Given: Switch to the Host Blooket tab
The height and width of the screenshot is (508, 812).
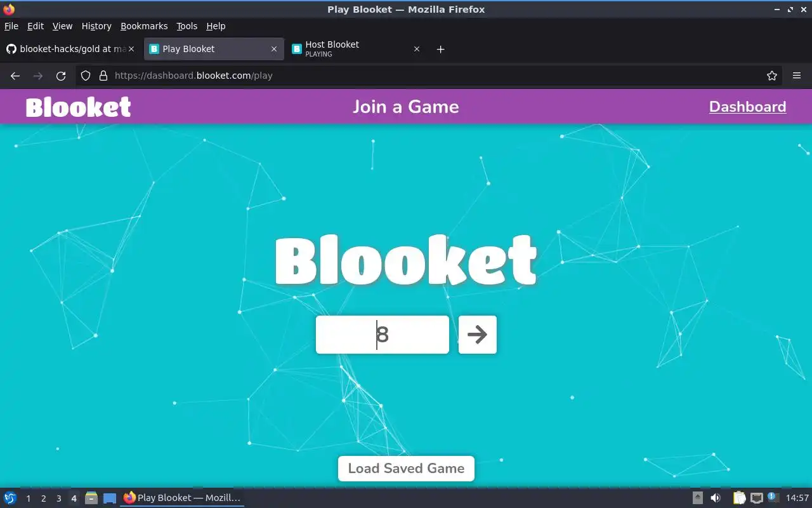Looking at the screenshot, I should coord(355,49).
